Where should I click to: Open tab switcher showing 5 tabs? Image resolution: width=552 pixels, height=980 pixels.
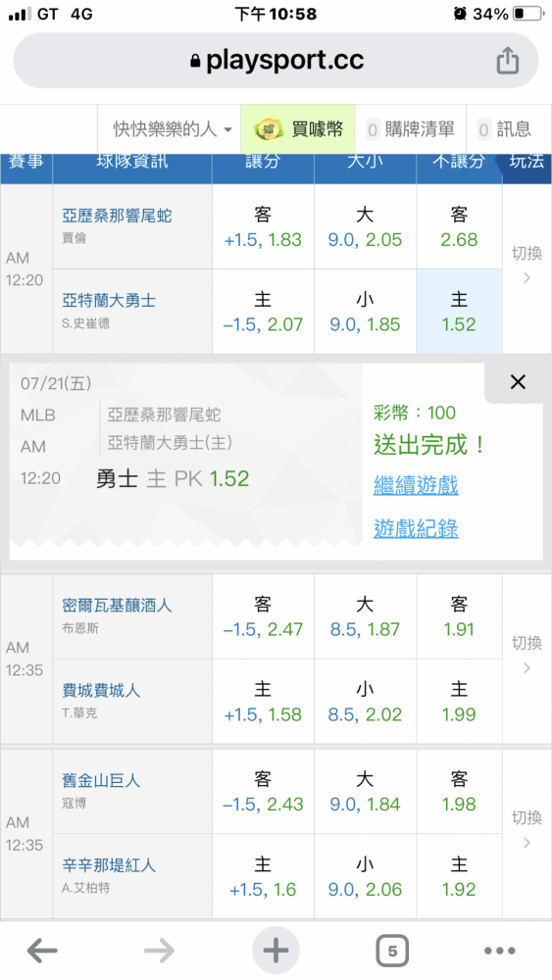pos(392,952)
